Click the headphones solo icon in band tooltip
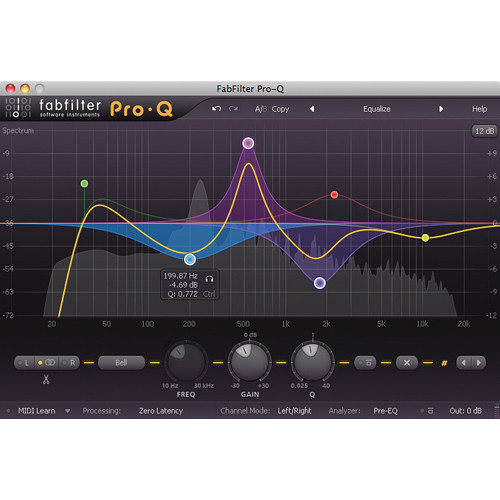Image resolution: width=500 pixels, height=500 pixels. (209, 279)
